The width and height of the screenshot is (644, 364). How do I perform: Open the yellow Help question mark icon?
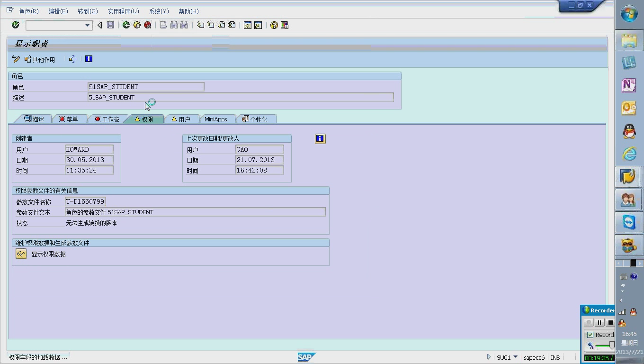click(274, 25)
